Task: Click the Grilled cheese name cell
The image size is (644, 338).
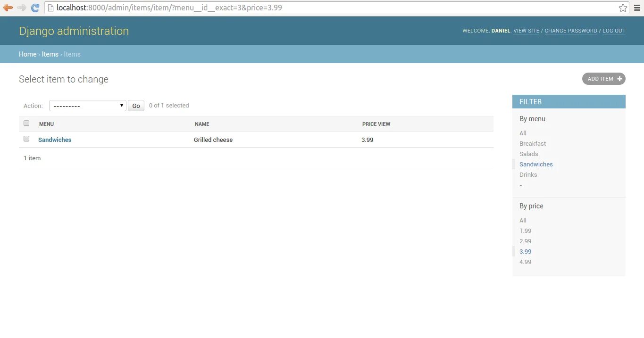Action: [213, 140]
